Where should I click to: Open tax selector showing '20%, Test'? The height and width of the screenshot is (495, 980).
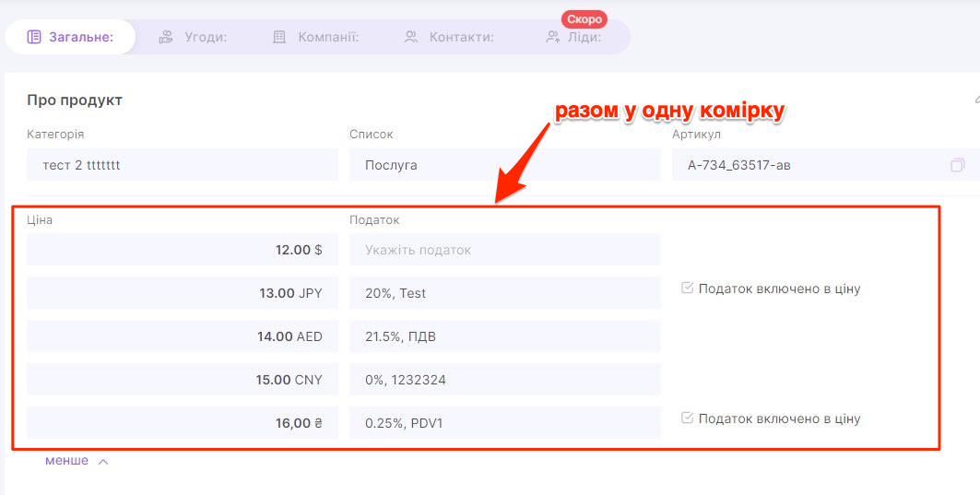pos(504,293)
